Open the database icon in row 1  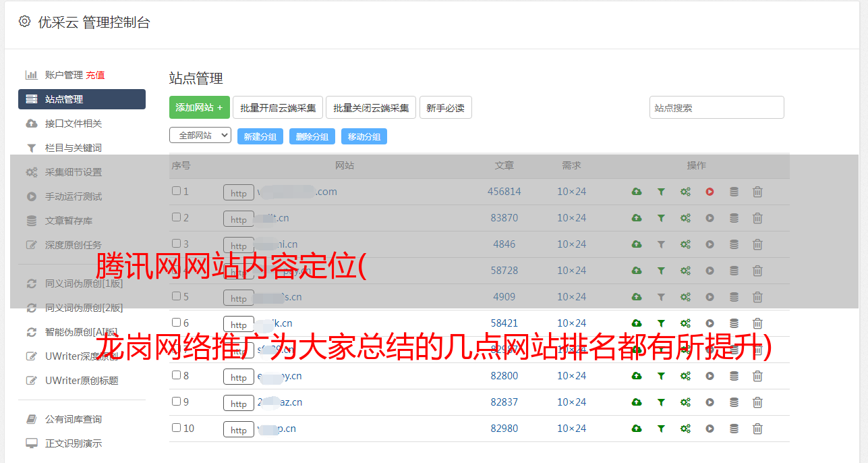coord(734,192)
